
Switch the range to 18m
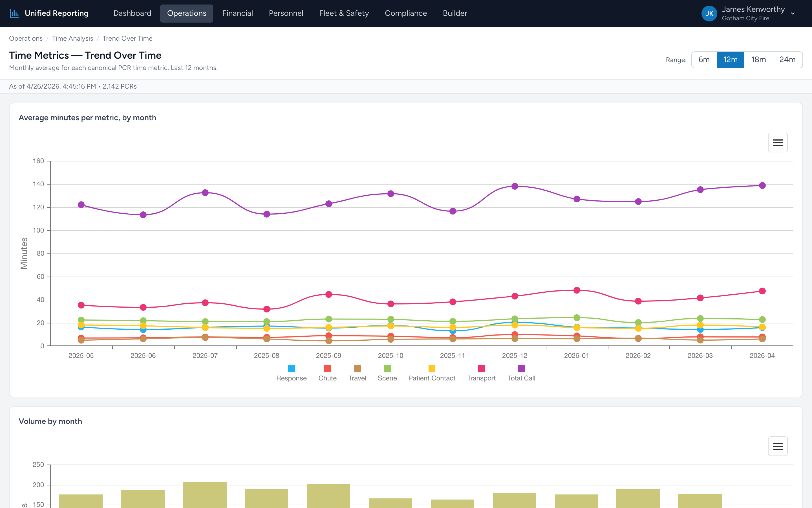(758, 60)
